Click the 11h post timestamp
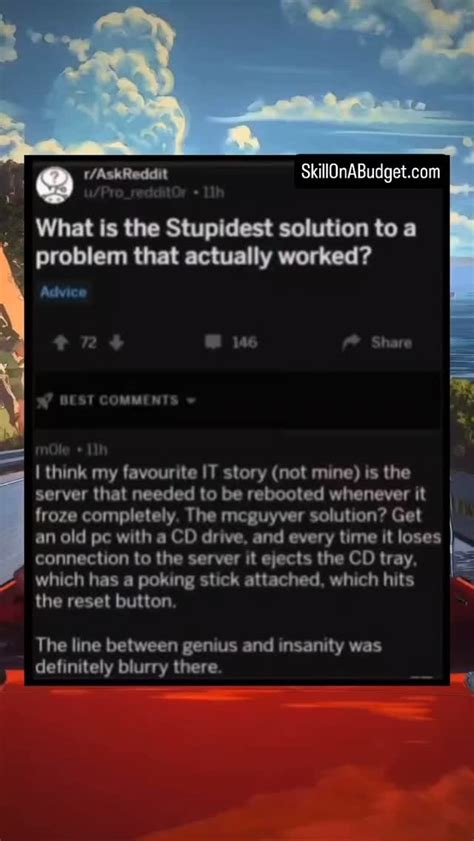Screen dimensions: 474x841 pyautogui.click(x=207, y=193)
